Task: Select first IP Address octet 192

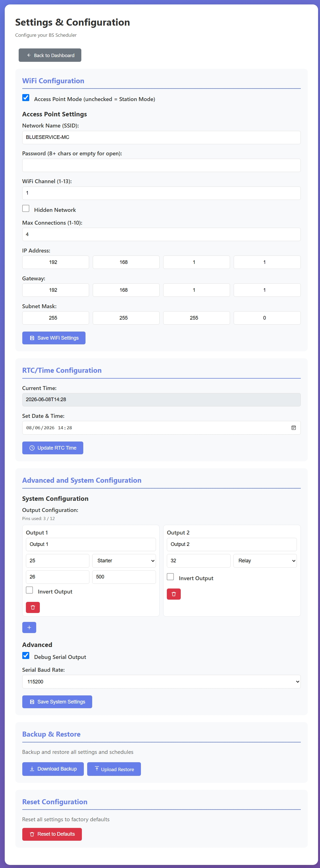Action: (x=56, y=262)
